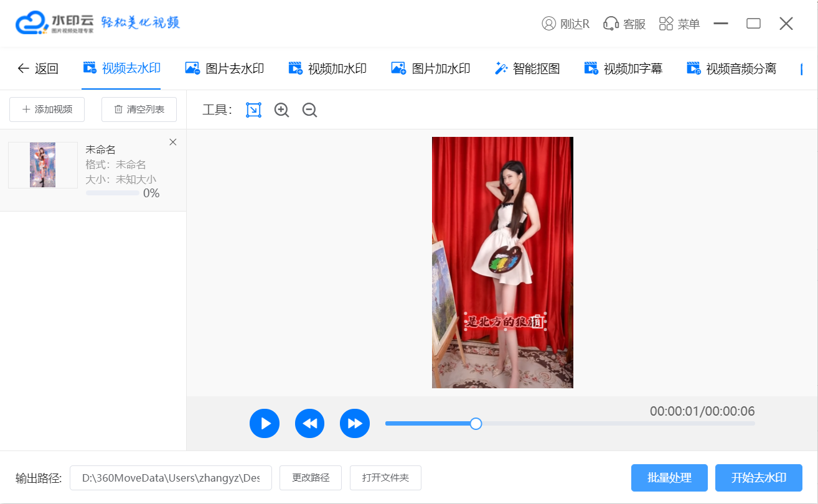Click the 更改路径 button

point(311,478)
